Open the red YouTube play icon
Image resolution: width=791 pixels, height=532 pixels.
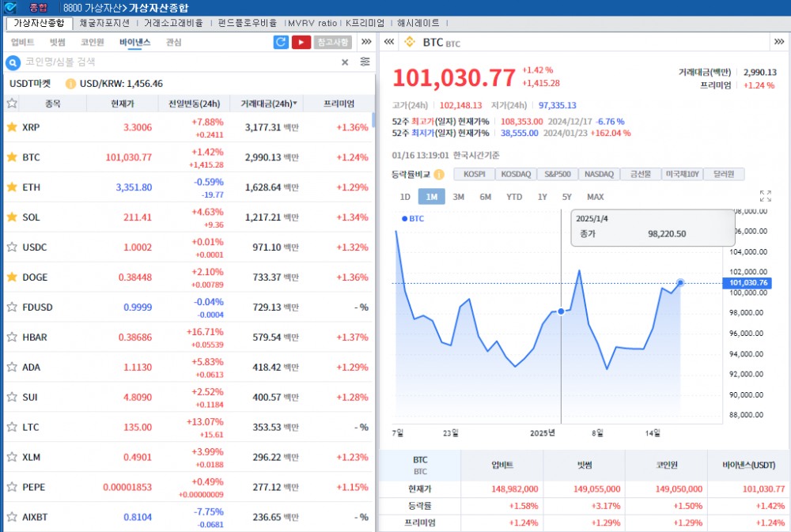coord(301,42)
